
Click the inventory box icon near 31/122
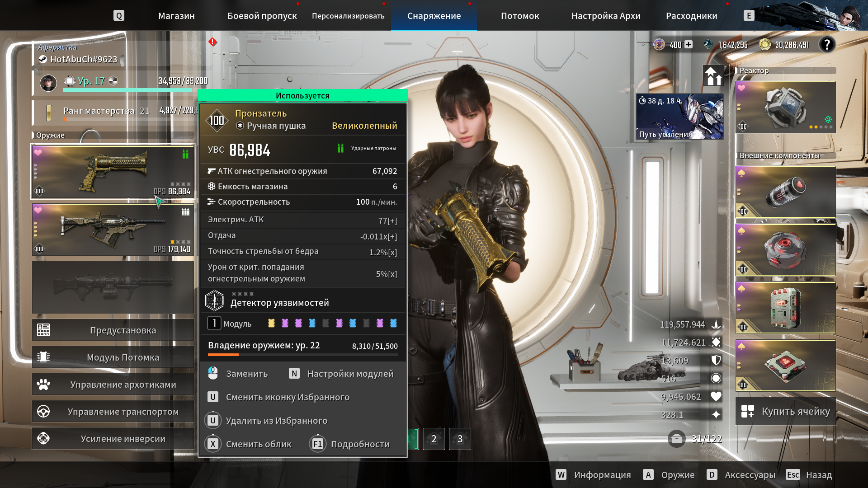[x=677, y=439]
